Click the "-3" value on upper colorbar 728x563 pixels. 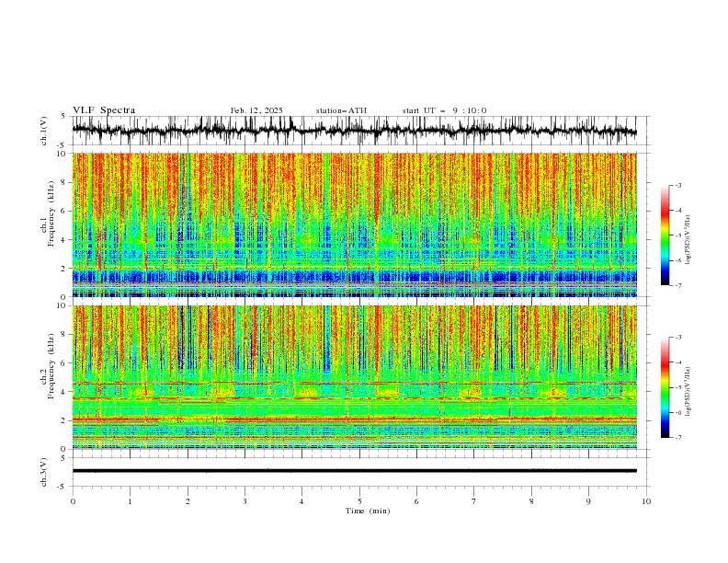tap(678, 185)
